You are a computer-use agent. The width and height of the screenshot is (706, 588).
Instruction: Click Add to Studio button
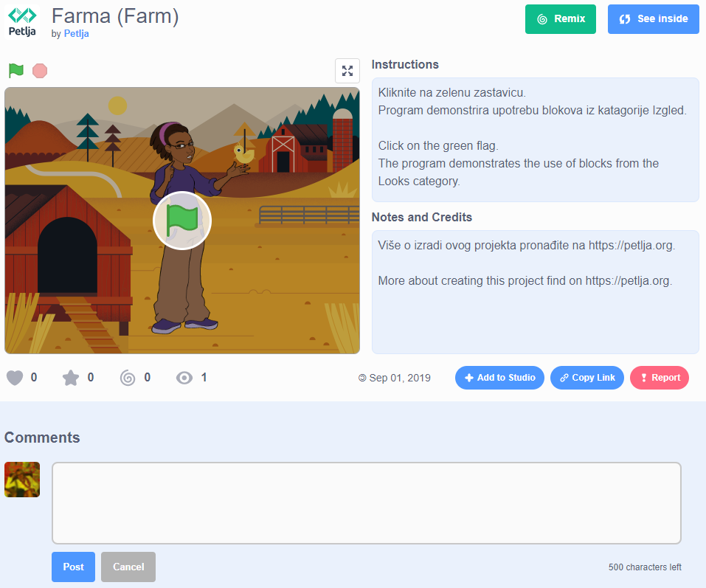[499, 378]
